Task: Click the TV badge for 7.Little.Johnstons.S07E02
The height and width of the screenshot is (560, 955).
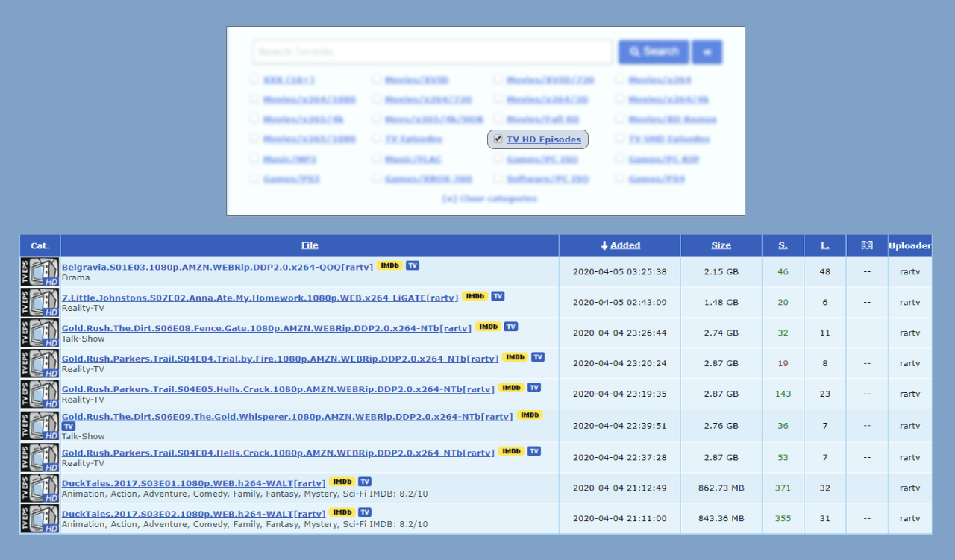Action: 498,296
